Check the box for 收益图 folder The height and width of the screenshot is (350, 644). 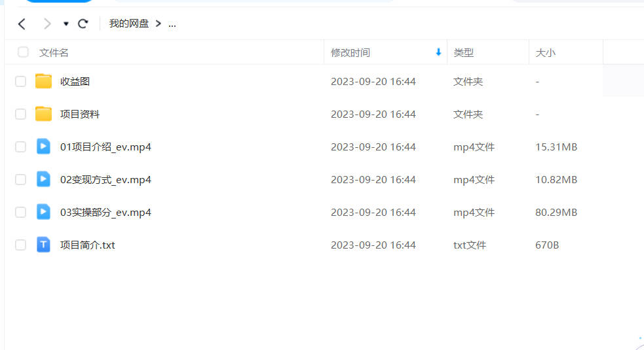[x=20, y=81]
